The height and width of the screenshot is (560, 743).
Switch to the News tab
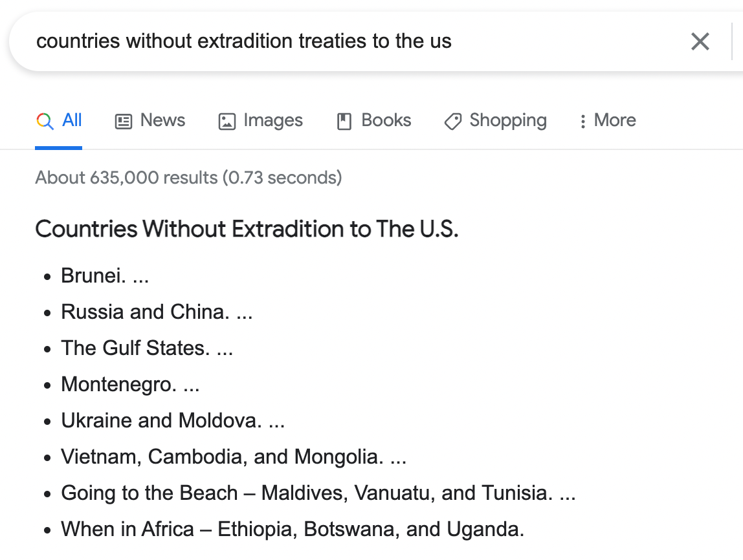(161, 120)
